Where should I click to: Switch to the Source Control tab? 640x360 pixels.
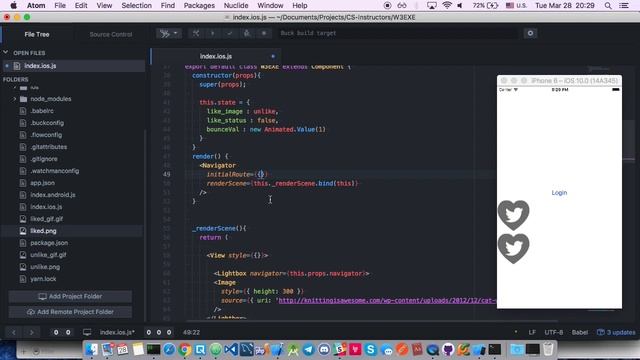[111, 34]
